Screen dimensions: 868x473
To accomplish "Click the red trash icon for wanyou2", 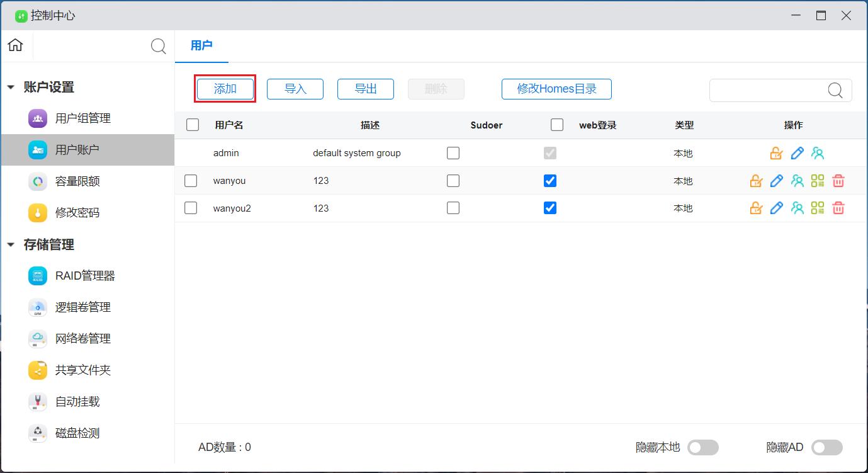I will point(838,208).
